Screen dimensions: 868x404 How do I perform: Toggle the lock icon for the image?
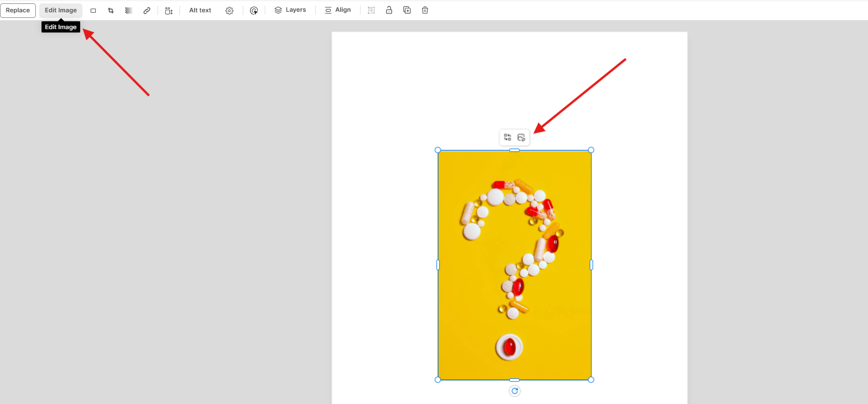coord(389,10)
